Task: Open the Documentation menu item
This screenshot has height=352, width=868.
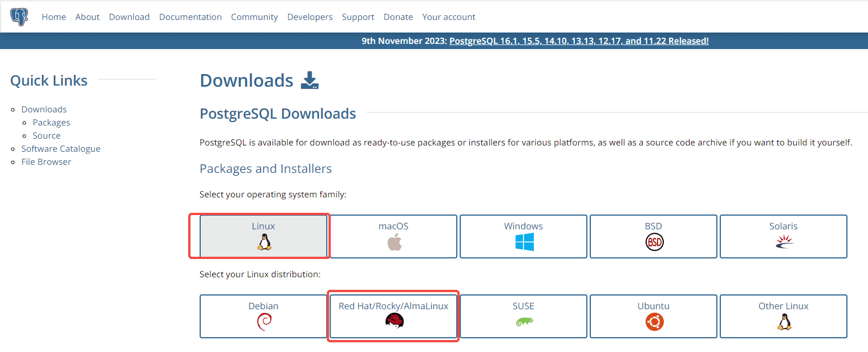Action: click(190, 17)
